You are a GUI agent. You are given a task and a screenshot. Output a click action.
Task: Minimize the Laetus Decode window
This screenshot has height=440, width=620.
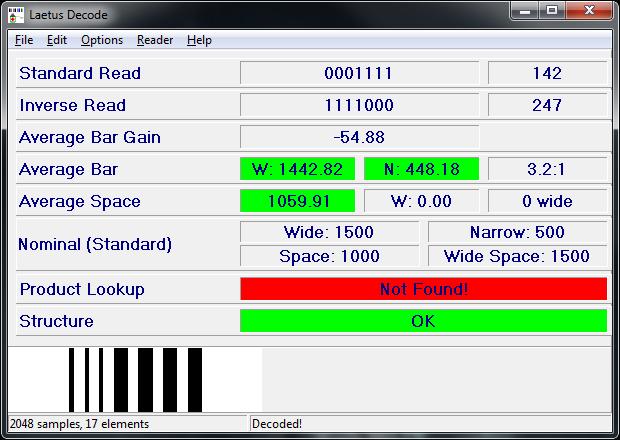pyautogui.click(x=526, y=11)
